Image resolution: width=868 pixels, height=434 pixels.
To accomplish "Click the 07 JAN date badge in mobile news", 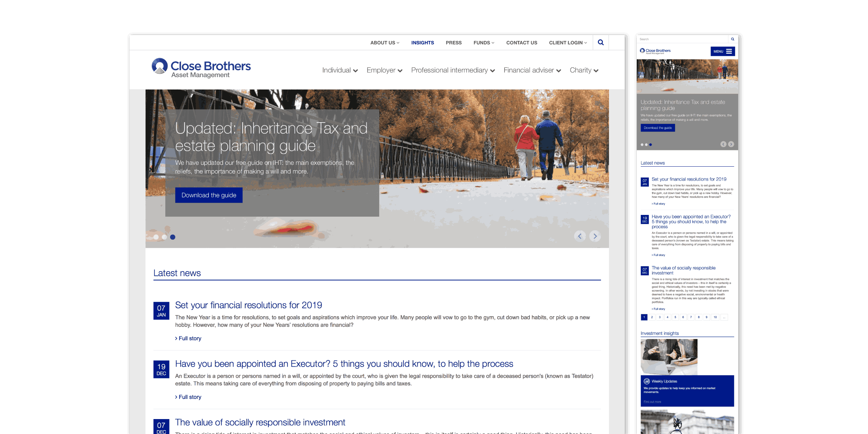I will [645, 182].
